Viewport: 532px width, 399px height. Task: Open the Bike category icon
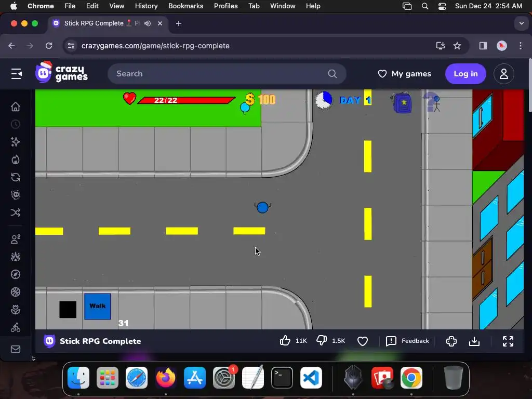[15, 327]
